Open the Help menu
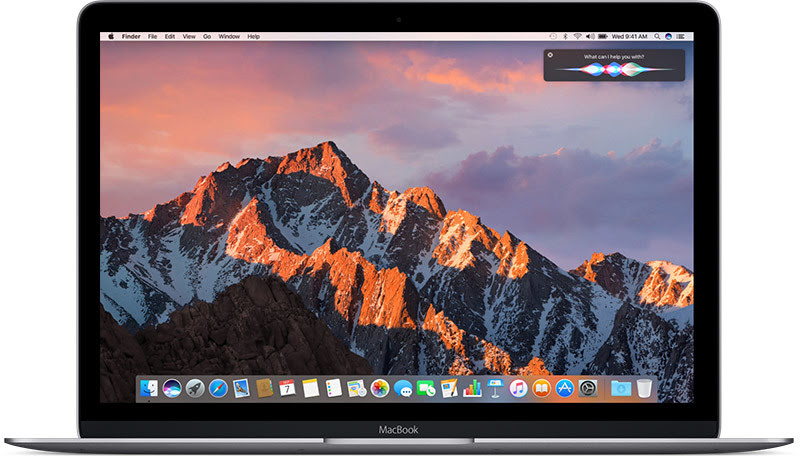The image size is (800, 457). [254, 36]
